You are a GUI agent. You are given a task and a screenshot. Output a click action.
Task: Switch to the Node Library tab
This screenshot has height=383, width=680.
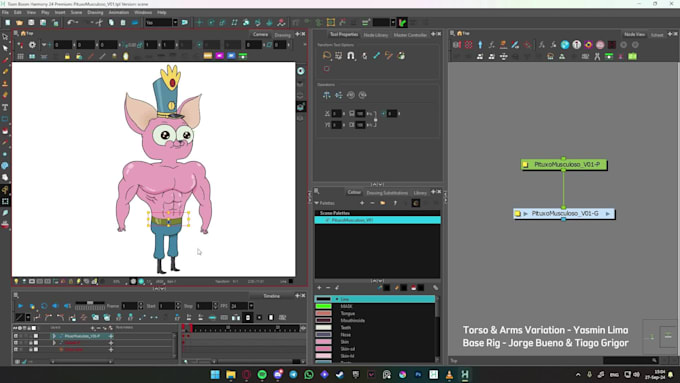376,35
